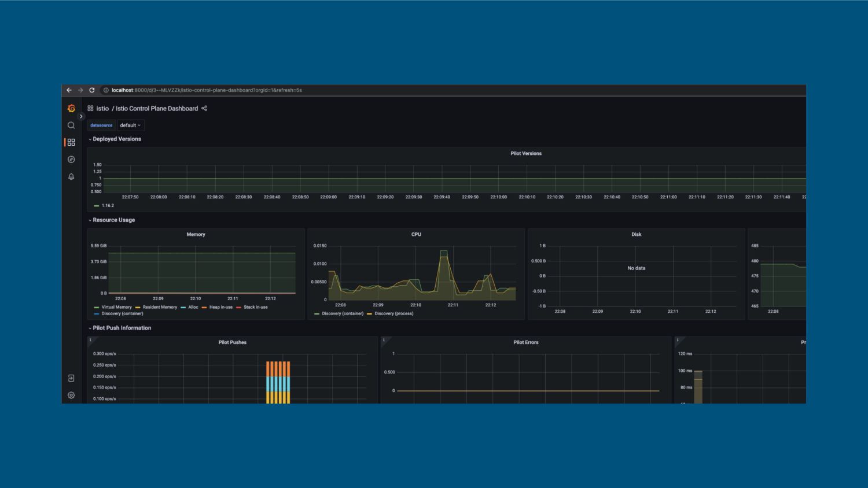Click the stacked bars in Pilot Pushes chart
Screen dimensions: 868x488
point(278,382)
